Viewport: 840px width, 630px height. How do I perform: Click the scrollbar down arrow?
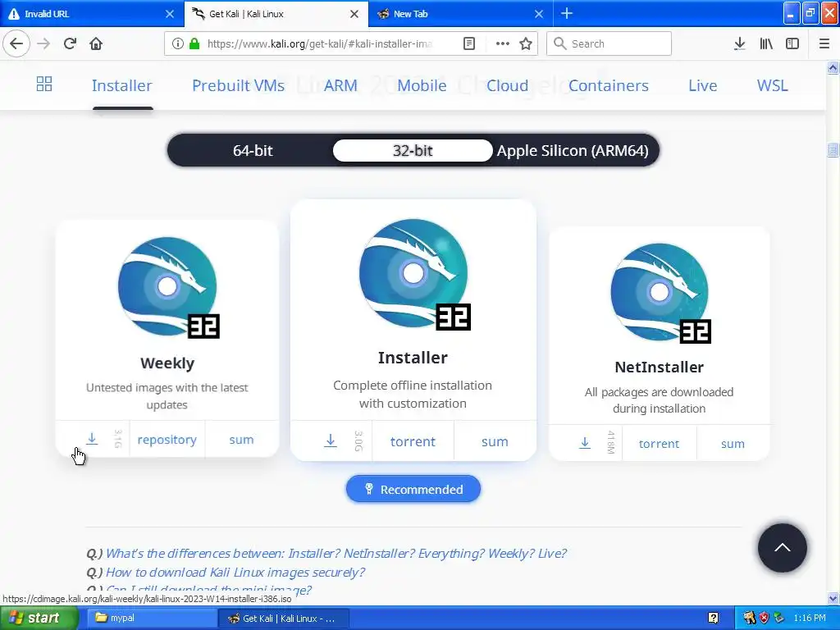pyautogui.click(x=833, y=598)
